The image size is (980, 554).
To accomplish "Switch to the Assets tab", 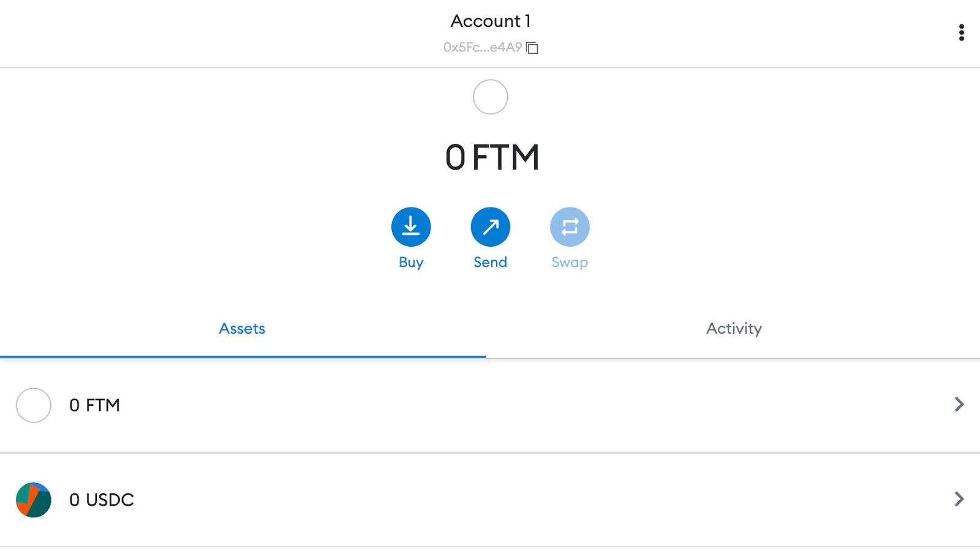I will (242, 329).
